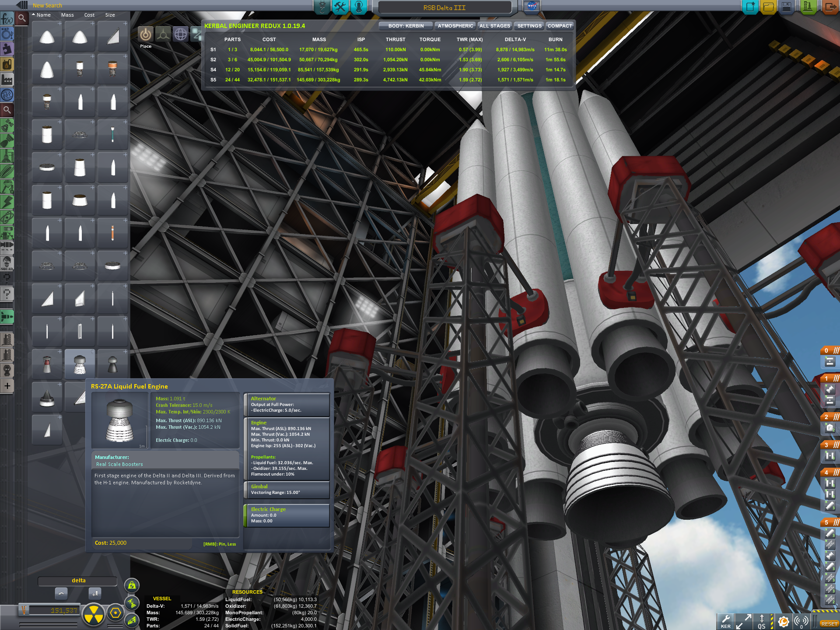
Task: Click the New Search label
Action: click(47, 6)
